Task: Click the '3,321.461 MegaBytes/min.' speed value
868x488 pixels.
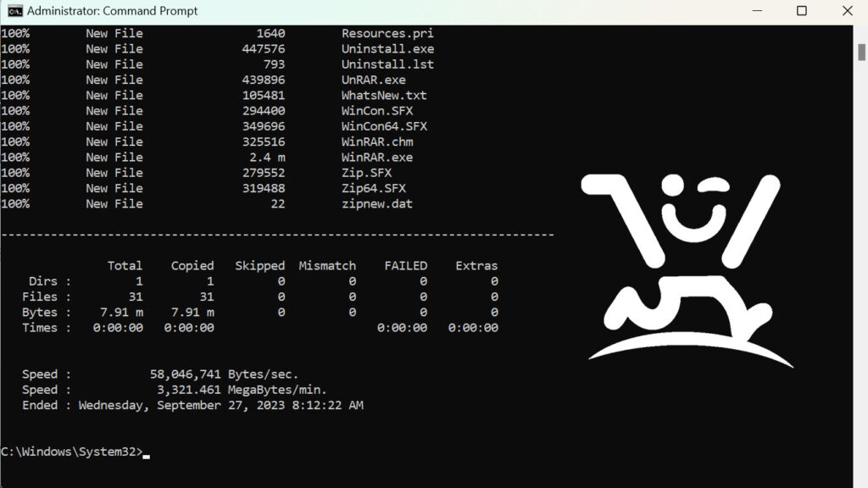Action: tap(242, 390)
